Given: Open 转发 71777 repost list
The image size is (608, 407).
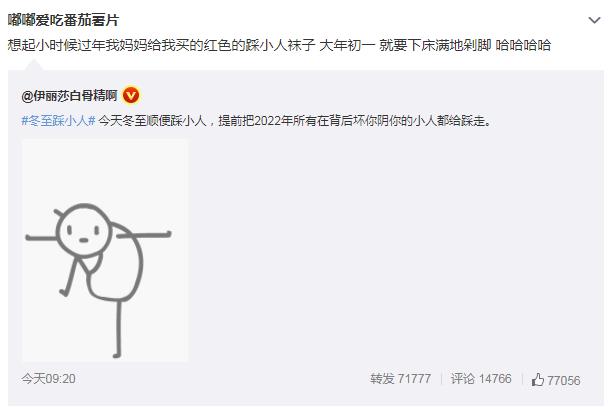Looking at the screenshot, I should coord(400,379).
